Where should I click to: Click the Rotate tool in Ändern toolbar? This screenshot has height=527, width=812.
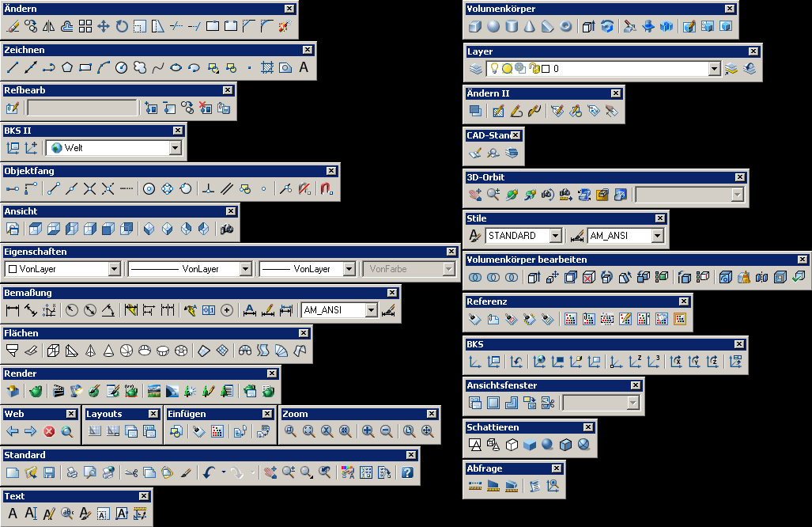tap(122, 27)
